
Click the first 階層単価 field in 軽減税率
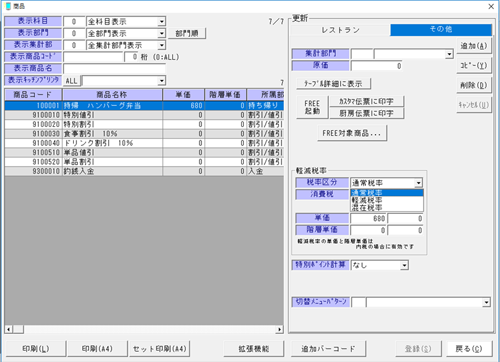368,230
